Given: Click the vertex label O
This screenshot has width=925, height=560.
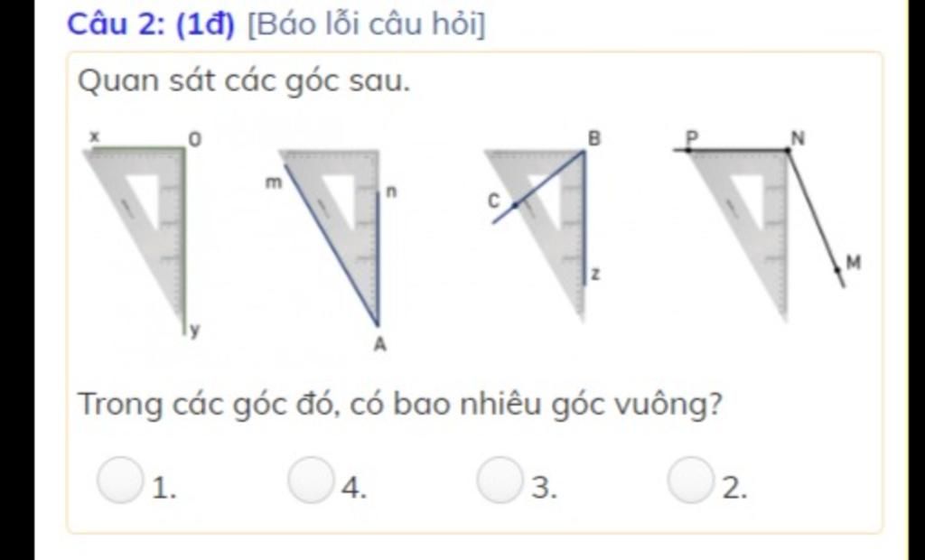Looking at the screenshot, I should (195, 140).
